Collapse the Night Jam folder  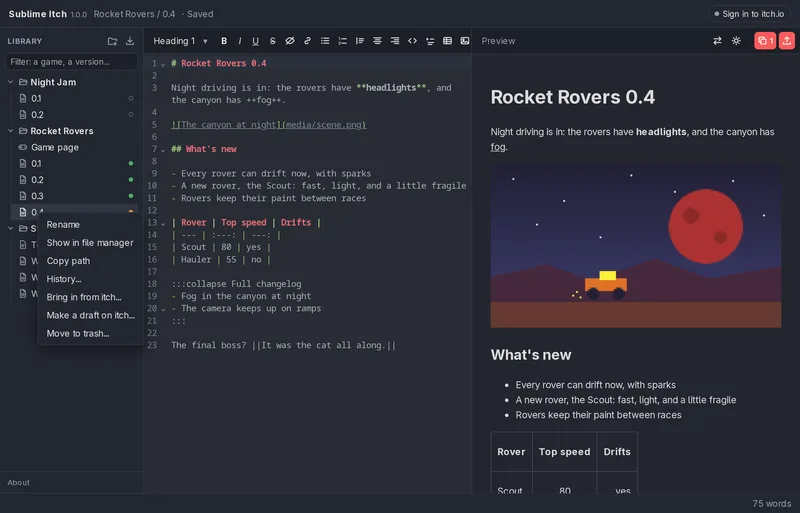click(11, 82)
